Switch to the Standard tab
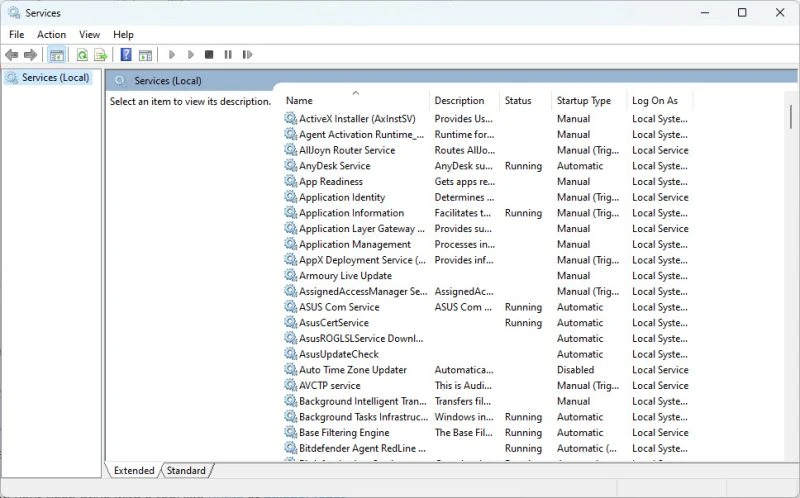This screenshot has height=498, width=800. tap(186, 470)
